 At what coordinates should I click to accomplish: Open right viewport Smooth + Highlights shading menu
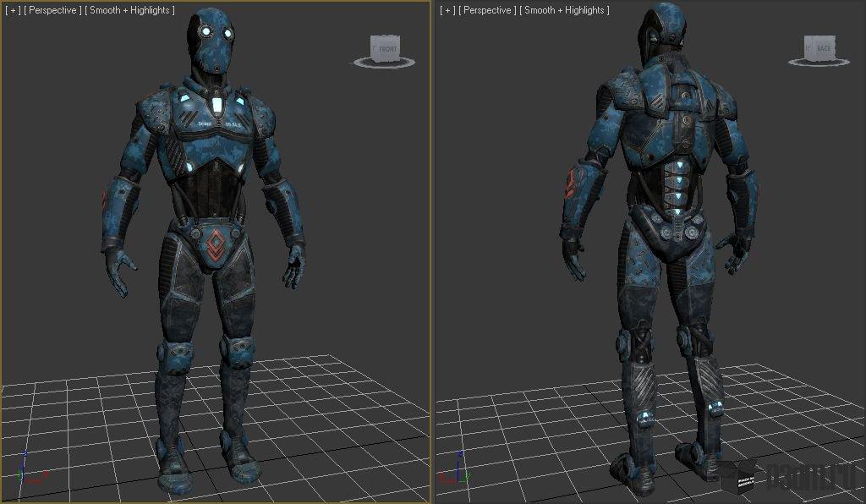[x=564, y=10]
